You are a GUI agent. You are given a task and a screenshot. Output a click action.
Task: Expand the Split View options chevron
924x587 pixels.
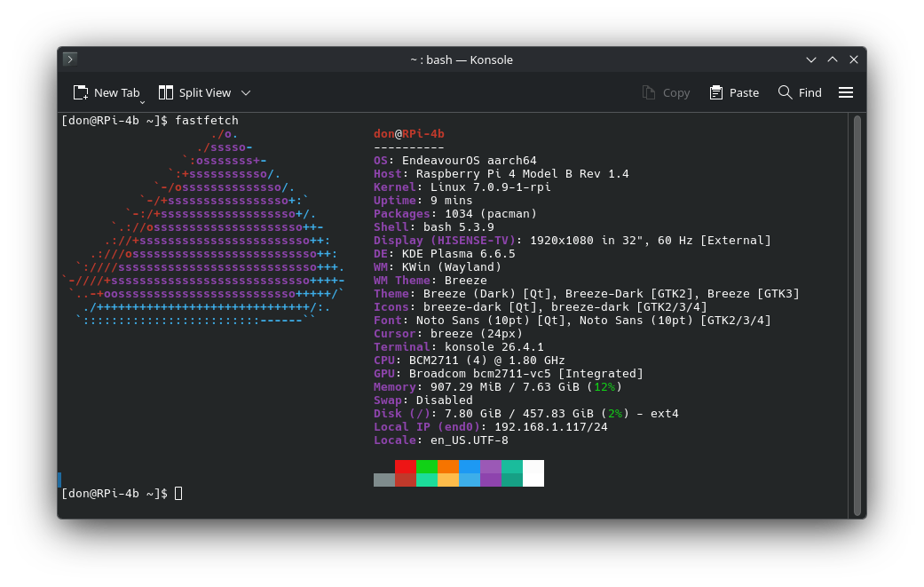click(x=247, y=92)
